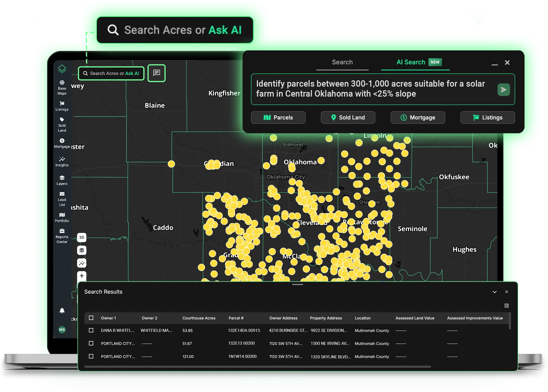Toggle 3D map view

click(x=82, y=238)
